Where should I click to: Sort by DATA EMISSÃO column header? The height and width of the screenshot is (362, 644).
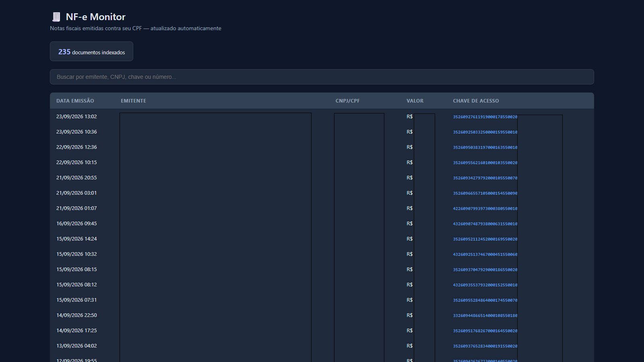tap(75, 101)
